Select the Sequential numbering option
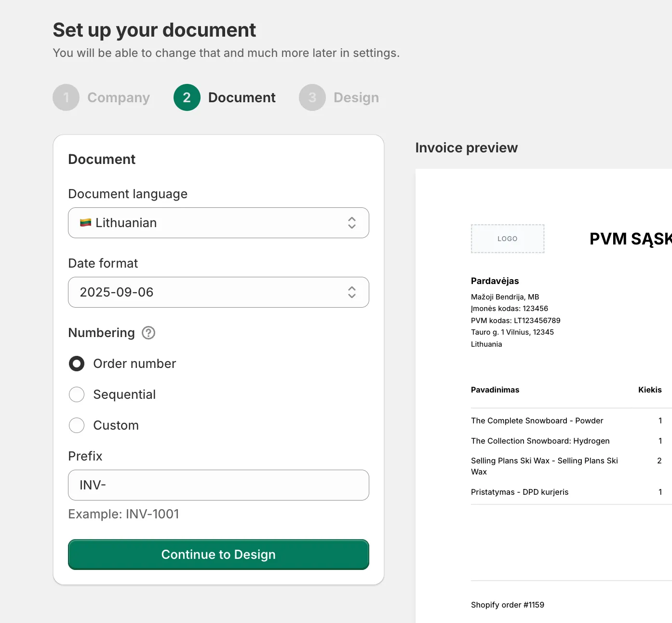This screenshot has height=623, width=672. (x=77, y=394)
